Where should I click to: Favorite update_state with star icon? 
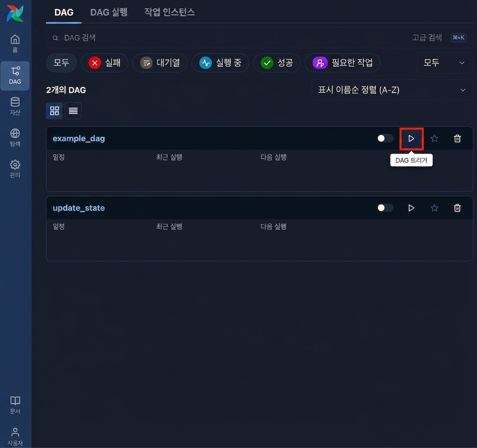pos(435,208)
